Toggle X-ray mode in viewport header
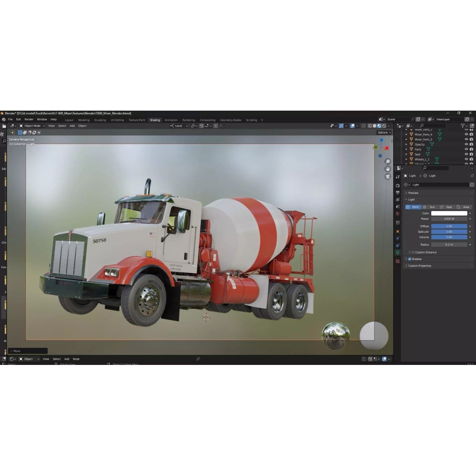 click(x=364, y=126)
